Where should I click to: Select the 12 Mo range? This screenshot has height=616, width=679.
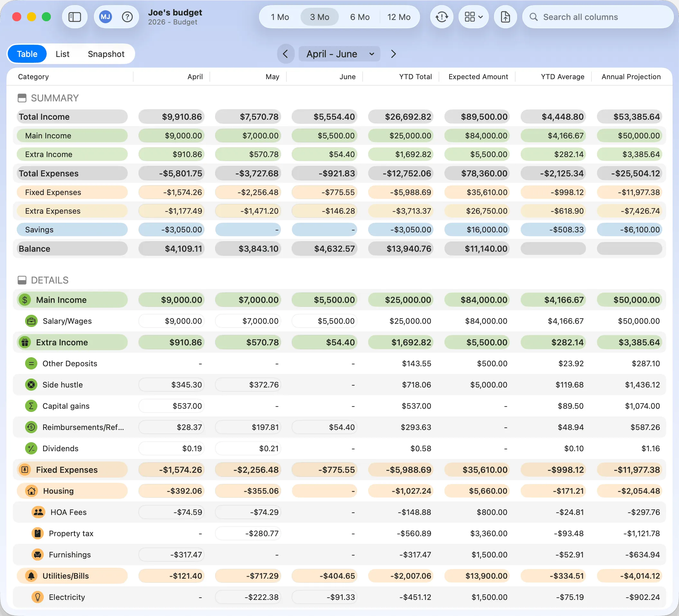(x=399, y=17)
